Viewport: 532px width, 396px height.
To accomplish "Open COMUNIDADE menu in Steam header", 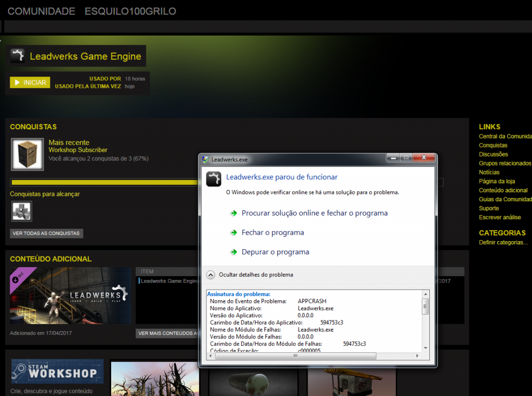I will pos(41,11).
